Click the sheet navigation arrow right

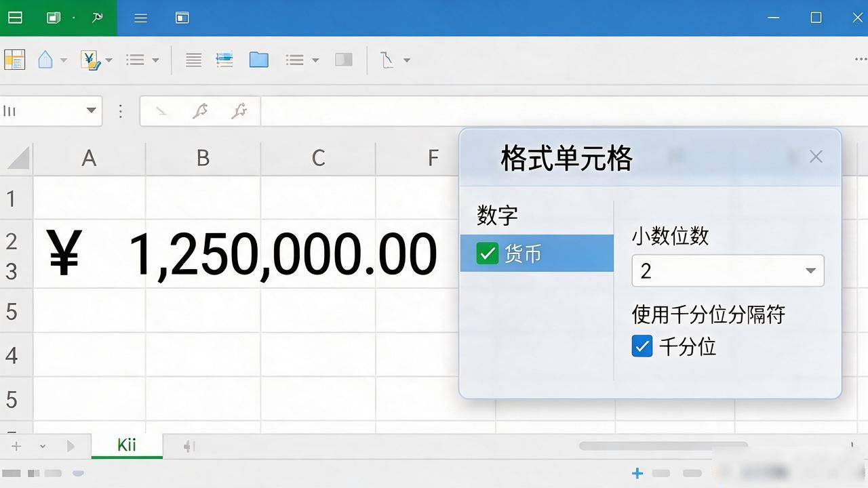pos(71,446)
